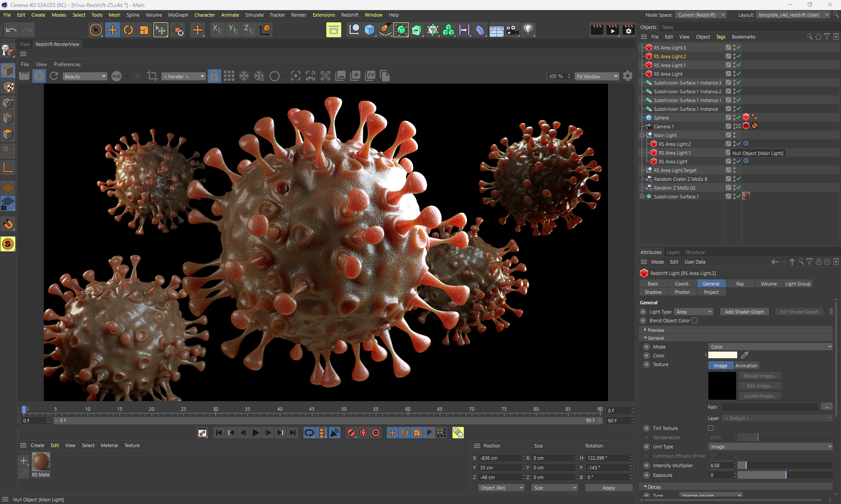This screenshot has width=841, height=504.
Task: Open the Light Type dropdown
Action: point(693,312)
